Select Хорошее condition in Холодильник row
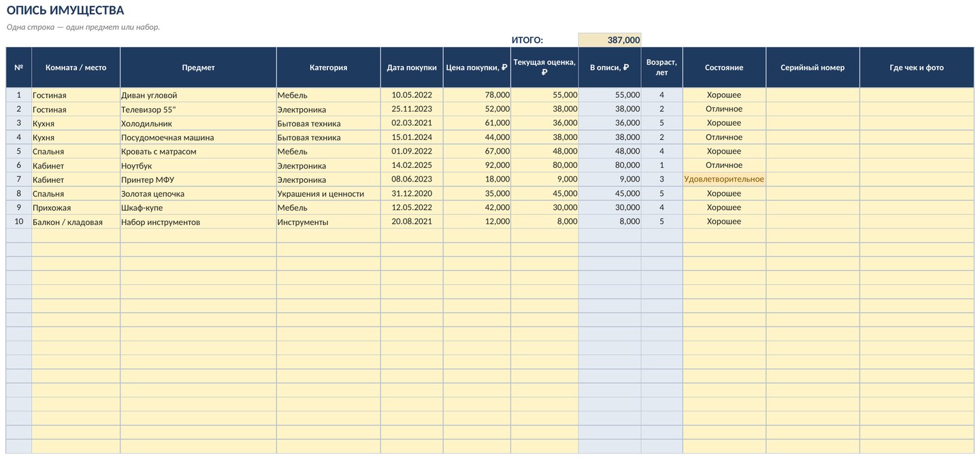 (724, 123)
